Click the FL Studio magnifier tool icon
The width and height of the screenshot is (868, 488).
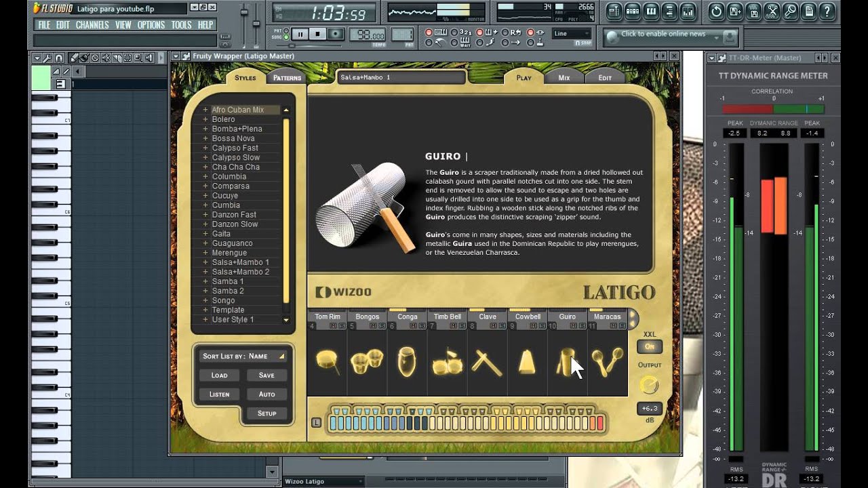pos(789,12)
